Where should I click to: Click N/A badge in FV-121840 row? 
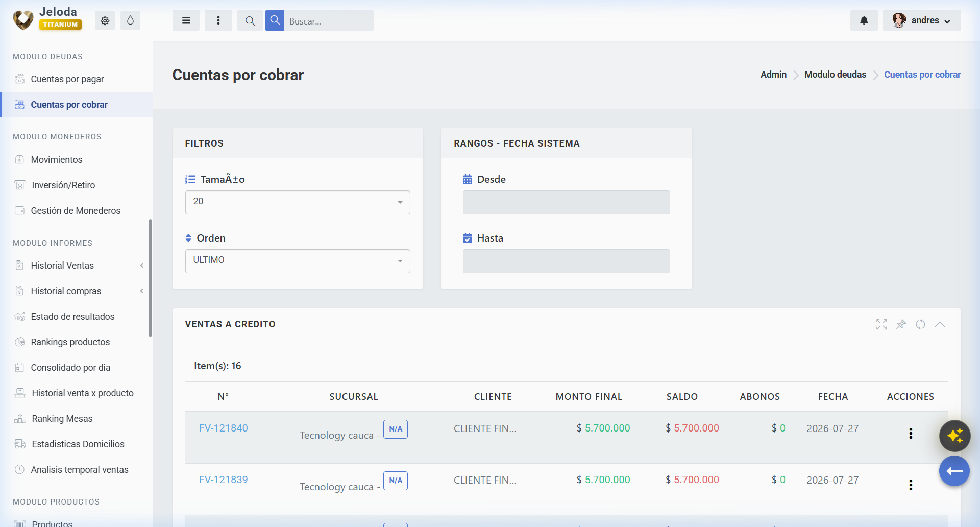coord(396,429)
